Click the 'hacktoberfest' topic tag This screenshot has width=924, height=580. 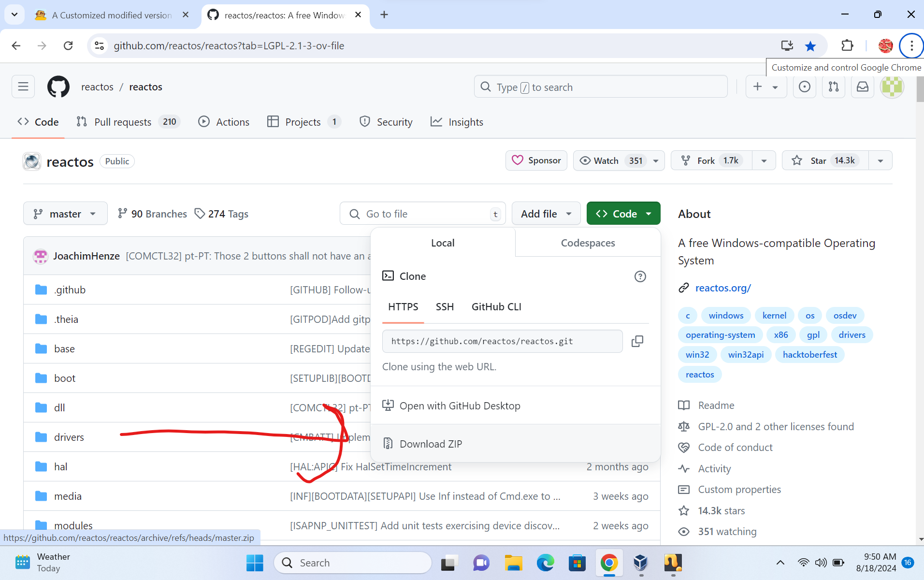click(809, 355)
